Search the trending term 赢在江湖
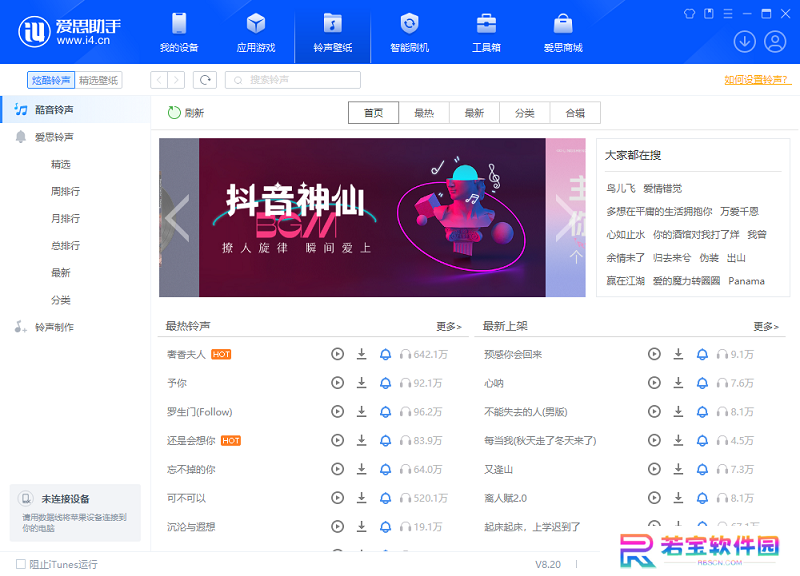The width and height of the screenshot is (800, 576). tap(626, 281)
